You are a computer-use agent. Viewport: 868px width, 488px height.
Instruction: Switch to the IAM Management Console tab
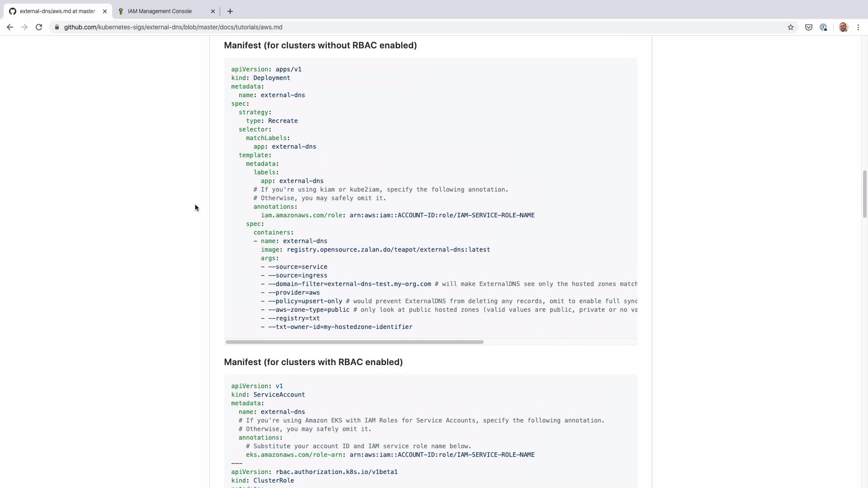160,11
